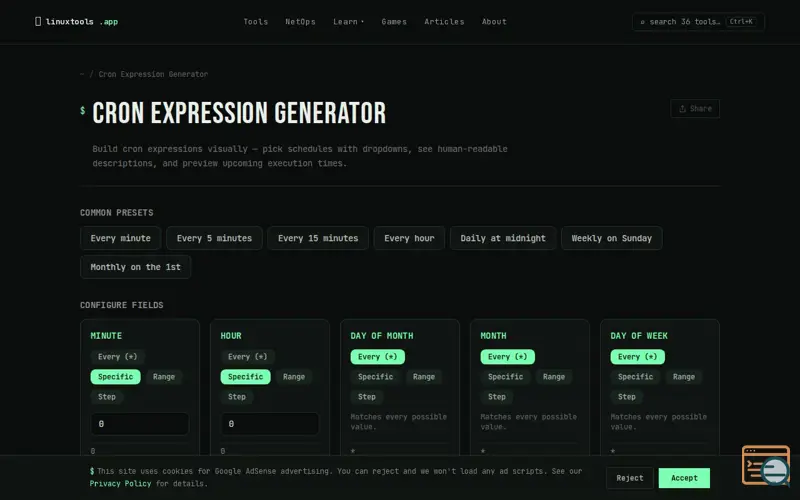Select Every (*) for Day of Month
Viewport: 800px width, 500px height.
(x=378, y=357)
